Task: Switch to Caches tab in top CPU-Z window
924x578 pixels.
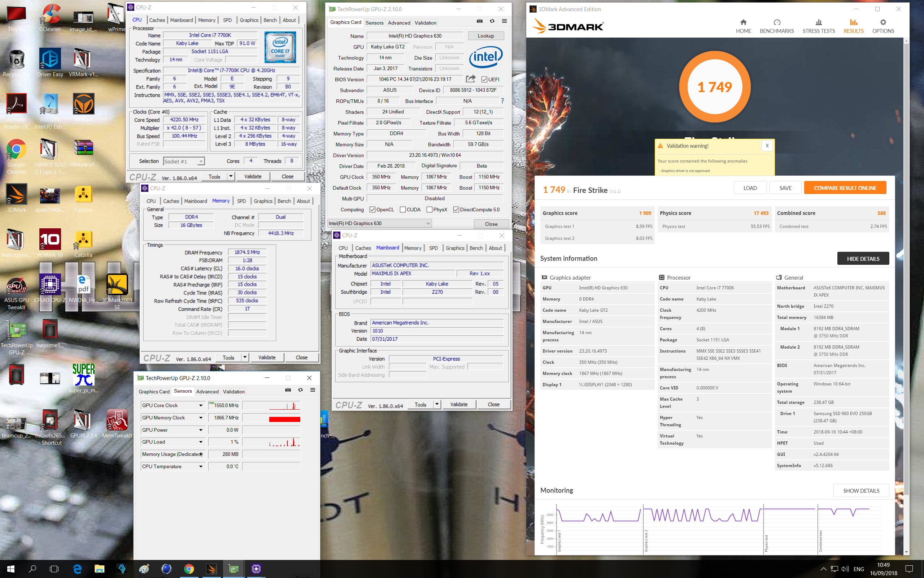Action: [157, 20]
